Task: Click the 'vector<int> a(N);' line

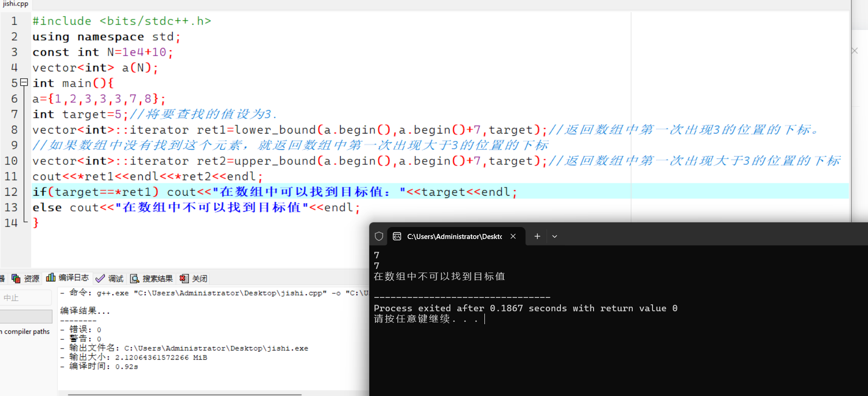Action: click(95, 68)
